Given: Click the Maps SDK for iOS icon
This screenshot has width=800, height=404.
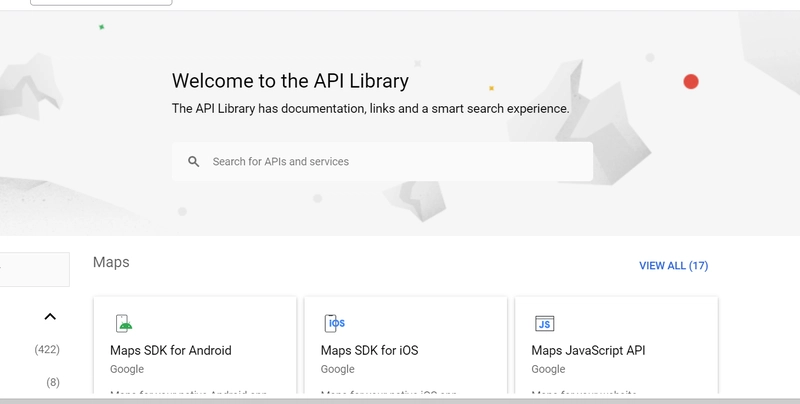Looking at the screenshot, I should coord(335,323).
